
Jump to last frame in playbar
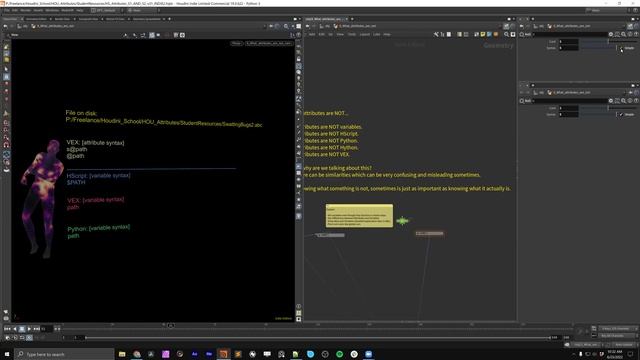(36, 329)
